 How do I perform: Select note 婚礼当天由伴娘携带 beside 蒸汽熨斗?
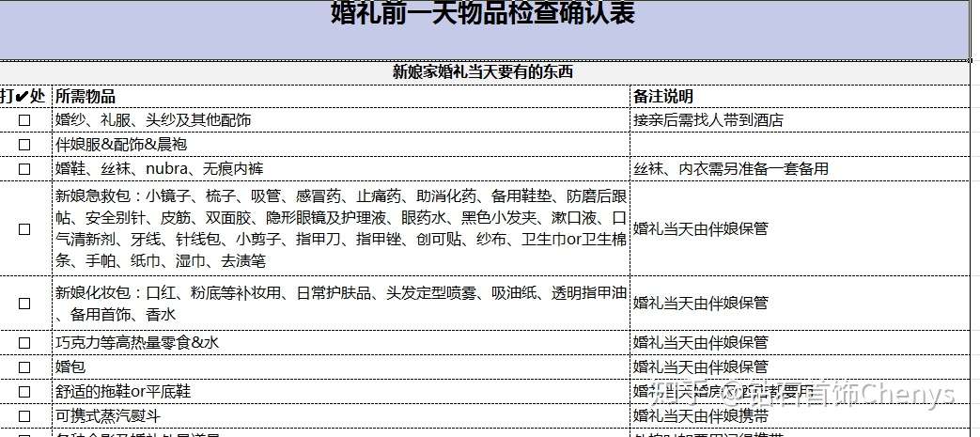coord(800,416)
